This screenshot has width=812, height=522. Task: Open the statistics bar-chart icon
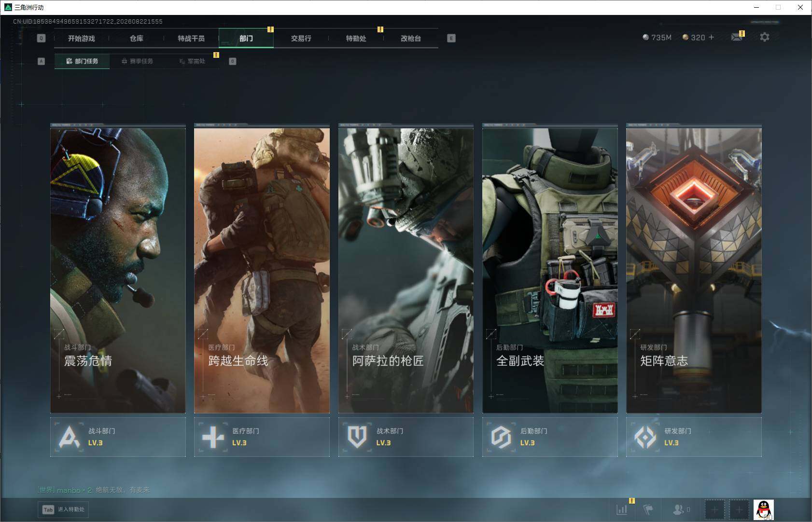(x=622, y=509)
